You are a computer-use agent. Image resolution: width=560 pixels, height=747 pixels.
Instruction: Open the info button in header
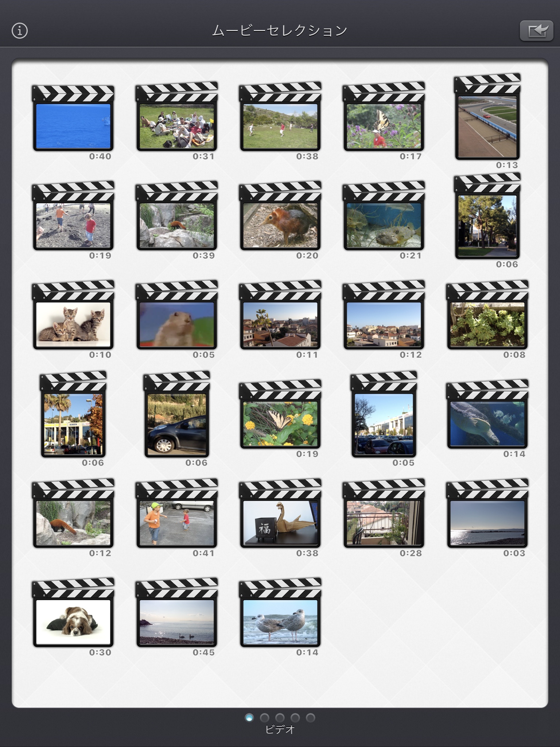(20, 31)
